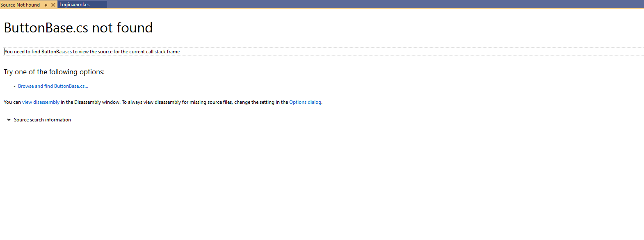644x240 pixels.
Task: Click the dash bullet before the Browse link
Action: pyautogui.click(x=14, y=86)
